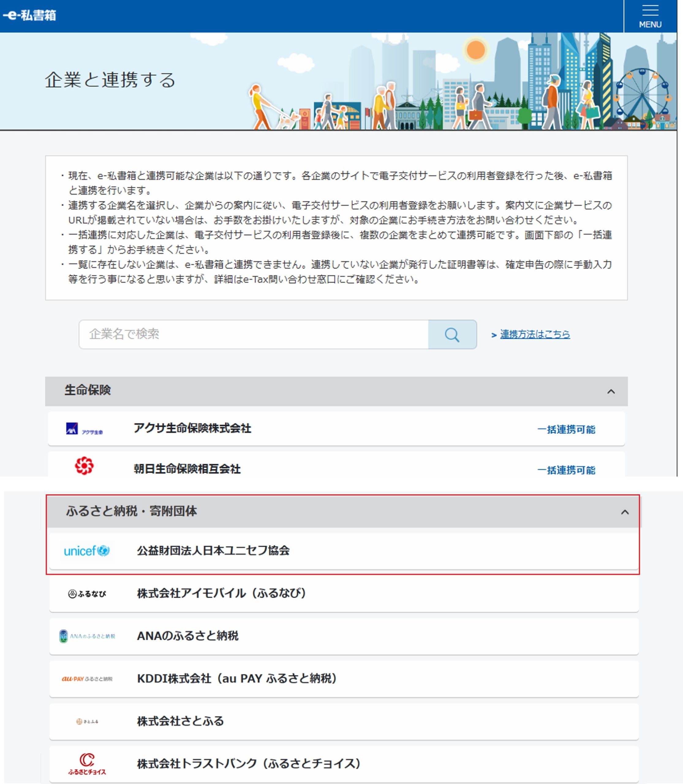Click the AXA アクサ生命 logo
This screenshot has width=683, height=784.
(84, 429)
